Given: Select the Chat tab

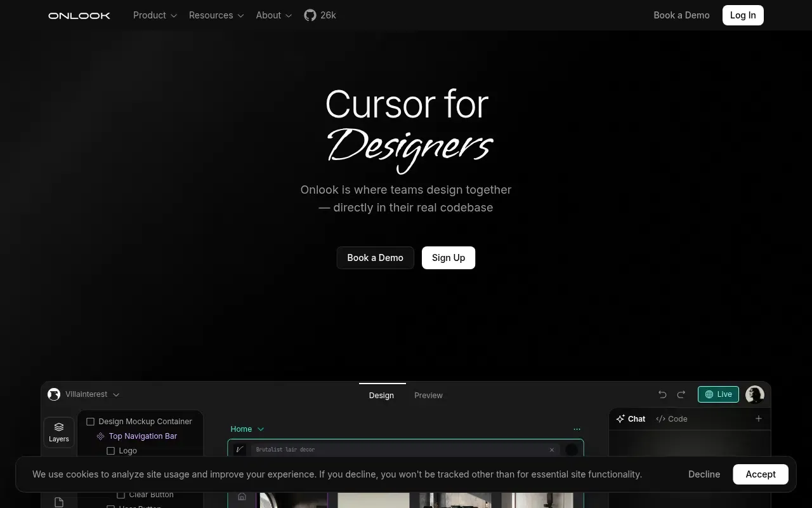Looking at the screenshot, I should [631, 419].
